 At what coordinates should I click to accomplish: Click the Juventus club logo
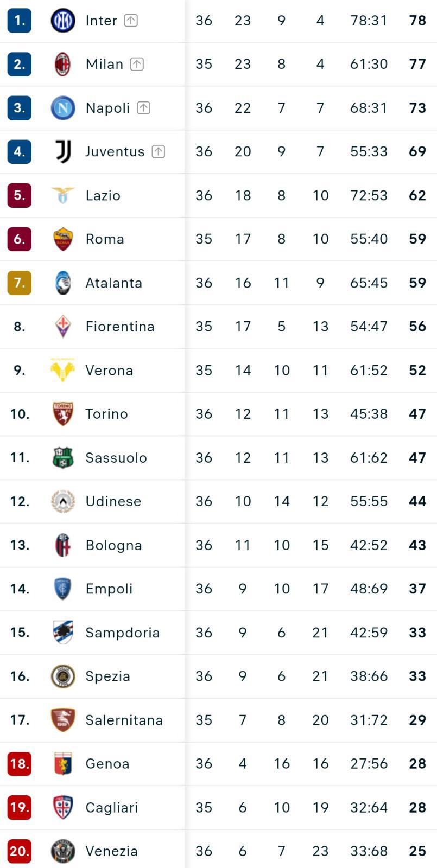coord(62,151)
